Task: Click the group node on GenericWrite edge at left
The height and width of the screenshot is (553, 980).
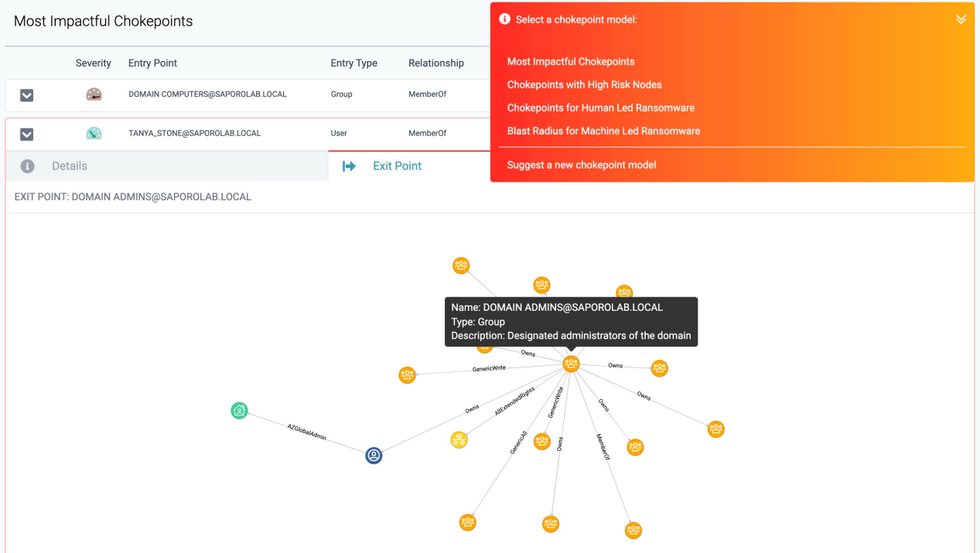Action: 408,375
